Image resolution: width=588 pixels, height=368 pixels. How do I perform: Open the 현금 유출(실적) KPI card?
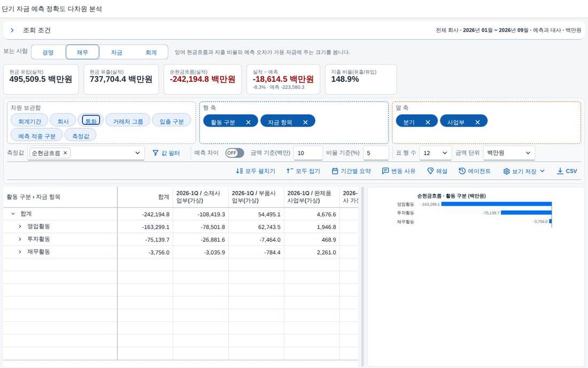point(121,79)
